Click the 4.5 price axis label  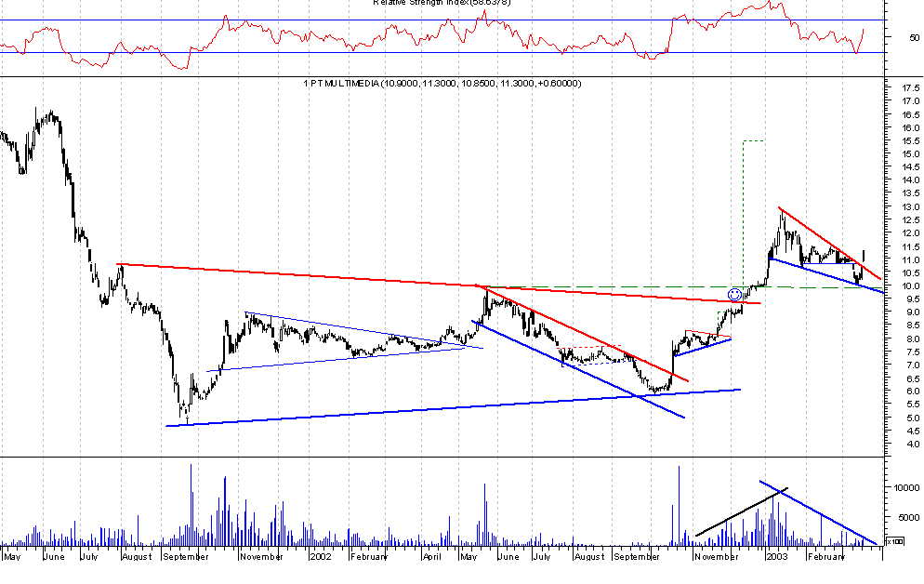click(914, 431)
